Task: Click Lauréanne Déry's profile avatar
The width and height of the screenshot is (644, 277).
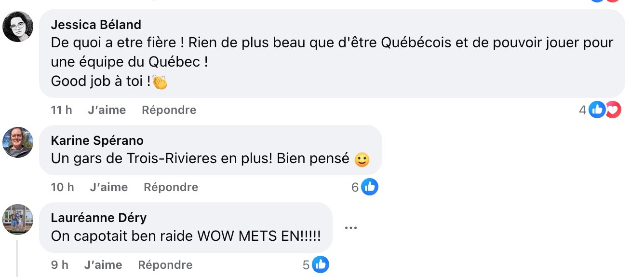Action: [x=18, y=219]
